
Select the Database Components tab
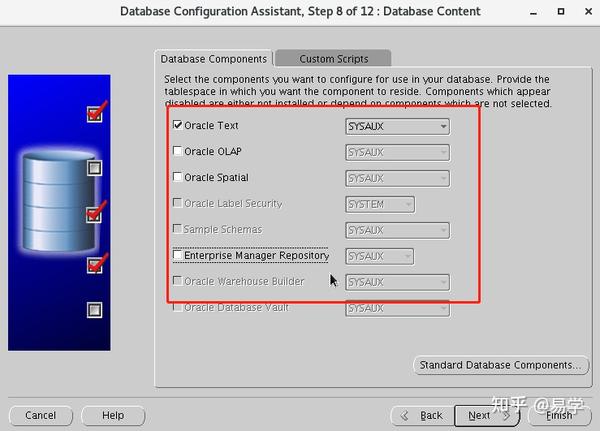coord(214,59)
